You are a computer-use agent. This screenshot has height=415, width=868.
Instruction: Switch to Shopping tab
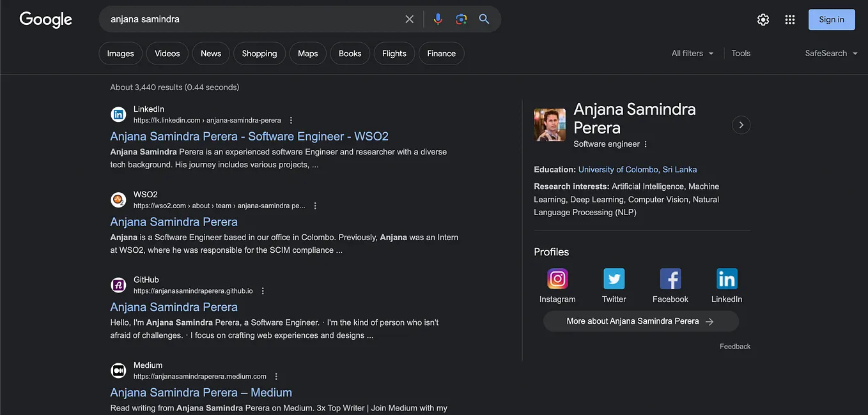[x=260, y=54]
